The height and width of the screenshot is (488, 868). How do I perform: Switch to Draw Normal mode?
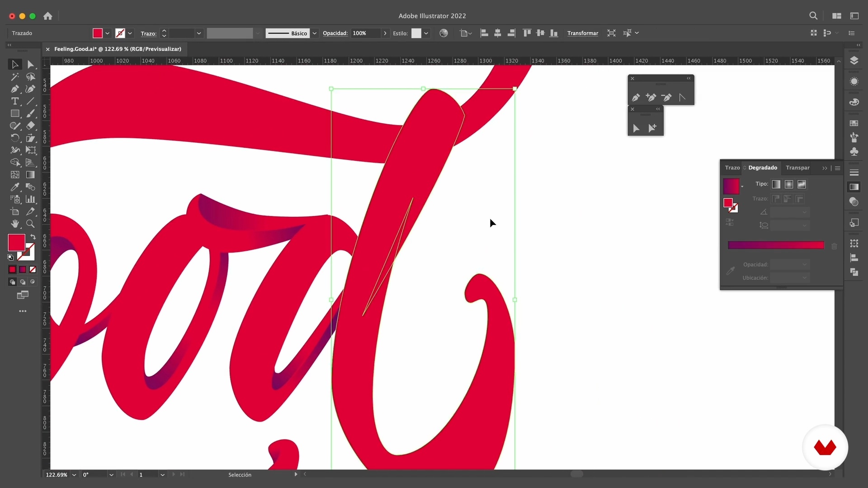[x=12, y=282]
